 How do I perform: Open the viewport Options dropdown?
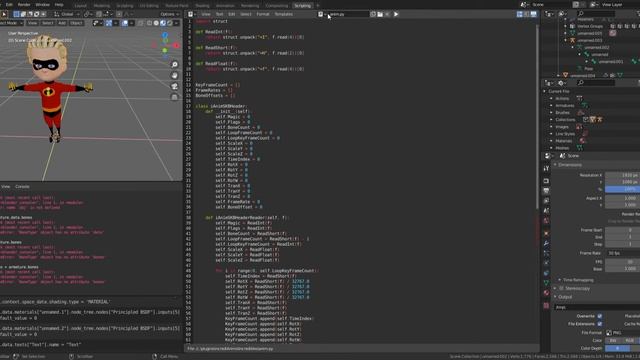coord(169,14)
